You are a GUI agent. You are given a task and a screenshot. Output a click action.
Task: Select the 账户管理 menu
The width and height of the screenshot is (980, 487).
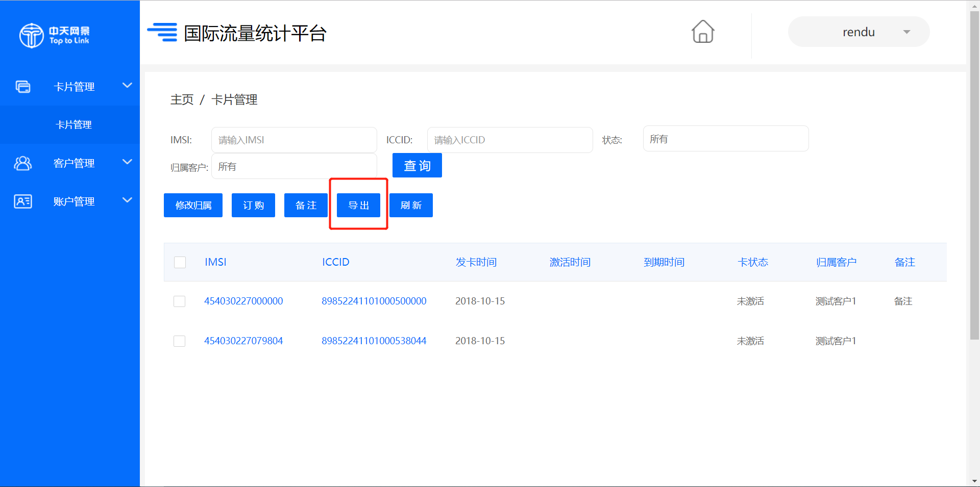point(70,201)
